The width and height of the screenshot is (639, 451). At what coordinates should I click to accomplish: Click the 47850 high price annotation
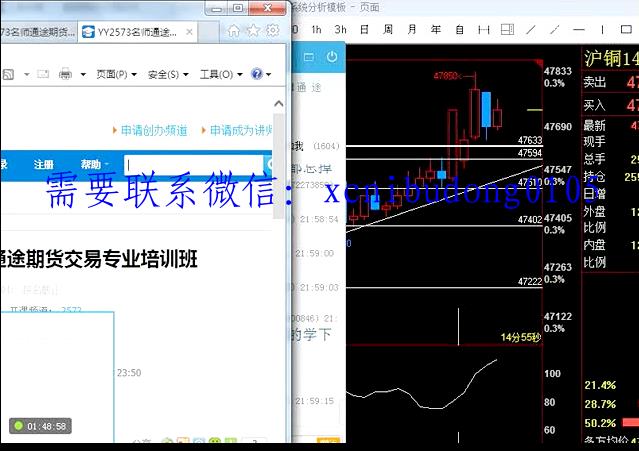pos(446,76)
